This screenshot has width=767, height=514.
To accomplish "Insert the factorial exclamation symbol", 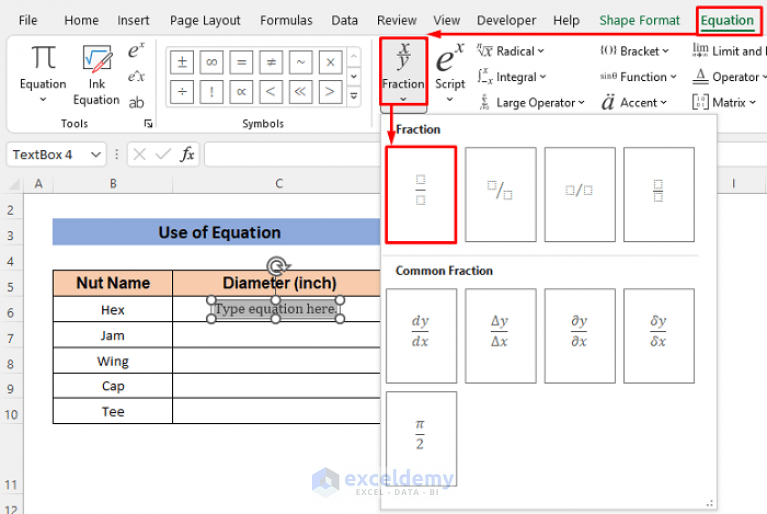I will click(x=212, y=92).
